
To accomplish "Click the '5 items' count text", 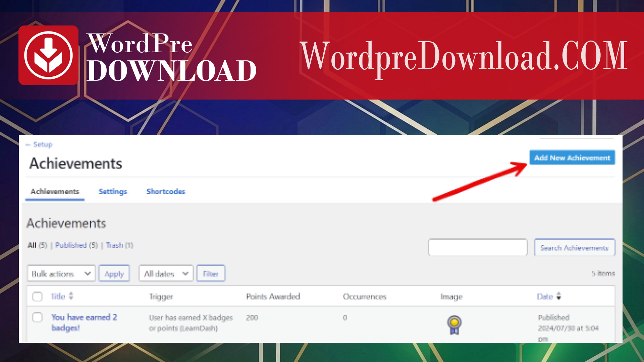I will pyautogui.click(x=603, y=273).
